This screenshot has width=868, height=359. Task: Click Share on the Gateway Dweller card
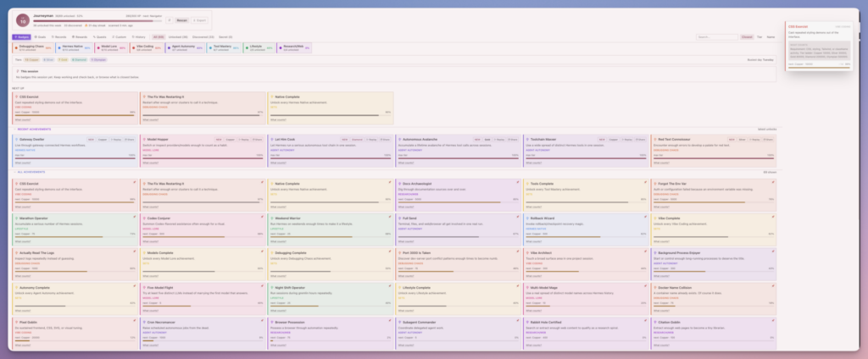click(x=130, y=140)
